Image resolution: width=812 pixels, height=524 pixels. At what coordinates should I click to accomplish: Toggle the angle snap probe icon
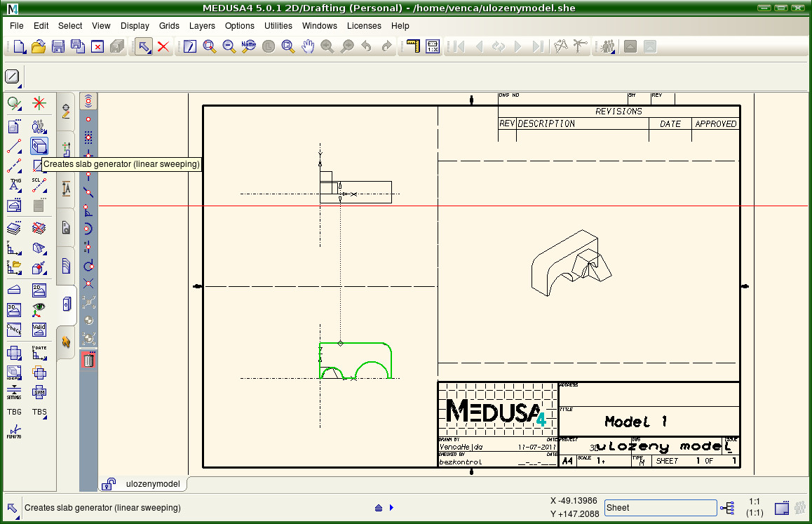[x=88, y=210]
